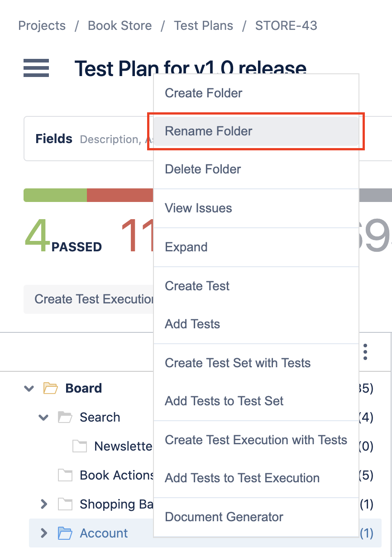Click green passed segment of progress bar

coord(55,195)
